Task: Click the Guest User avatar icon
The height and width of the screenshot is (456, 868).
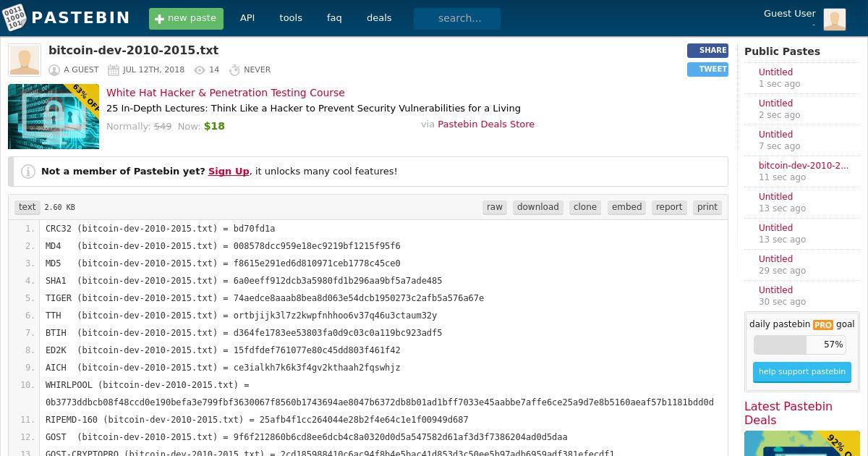Action: [834, 19]
